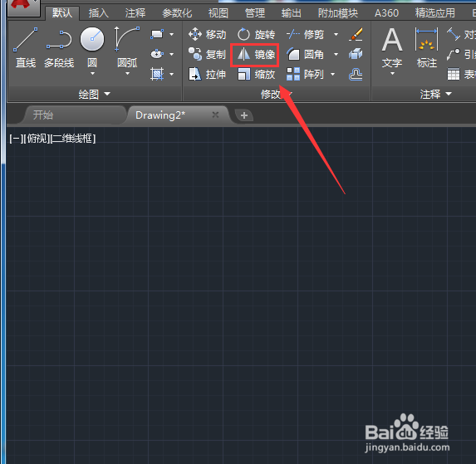Click the Offset icon
The height and width of the screenshot is (464, 476).
356,74
